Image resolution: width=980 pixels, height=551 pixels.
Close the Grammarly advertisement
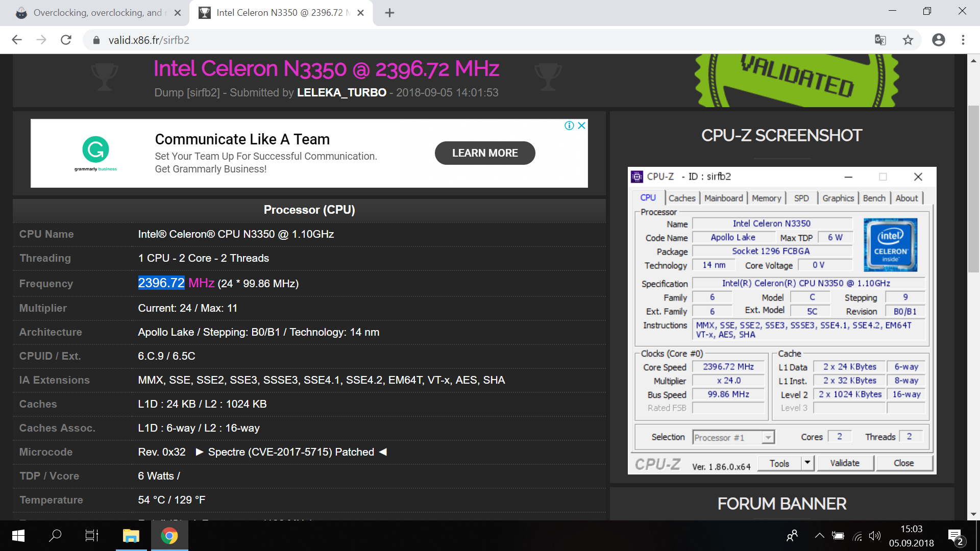point(581,126)
